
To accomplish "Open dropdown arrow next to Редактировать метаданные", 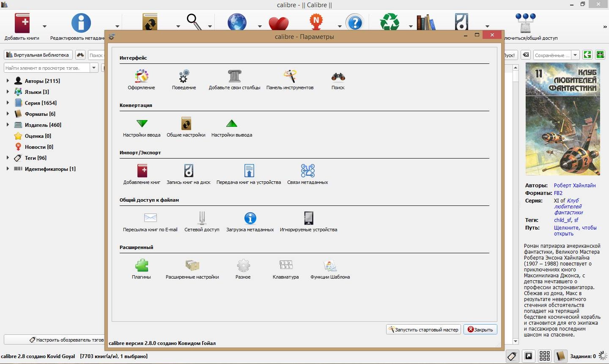I will [118, 26].
